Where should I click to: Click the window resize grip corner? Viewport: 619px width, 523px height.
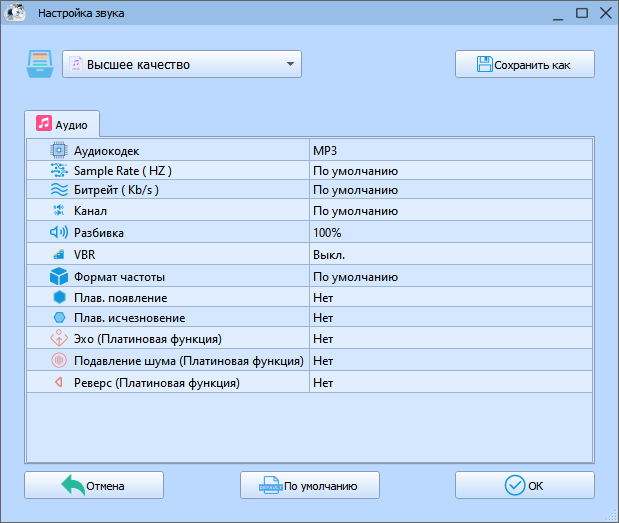pyautogui.click(x=613, y=517)
